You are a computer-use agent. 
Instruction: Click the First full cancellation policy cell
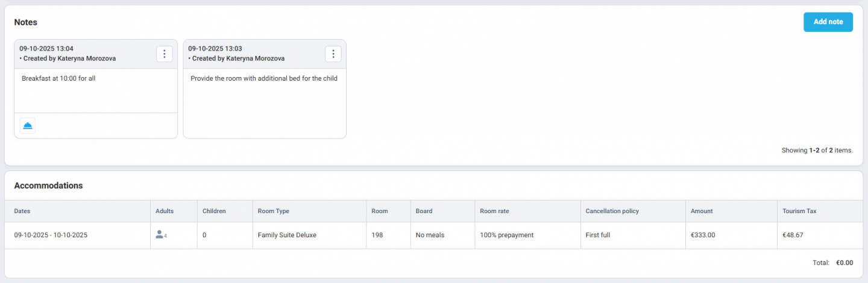point(597,235)
